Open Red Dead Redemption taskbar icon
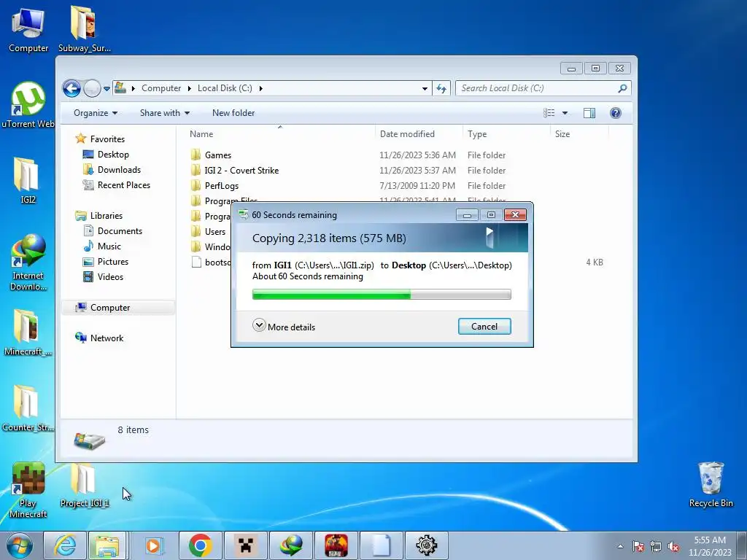This screenshot has height=560, width=747. (336, 545)
